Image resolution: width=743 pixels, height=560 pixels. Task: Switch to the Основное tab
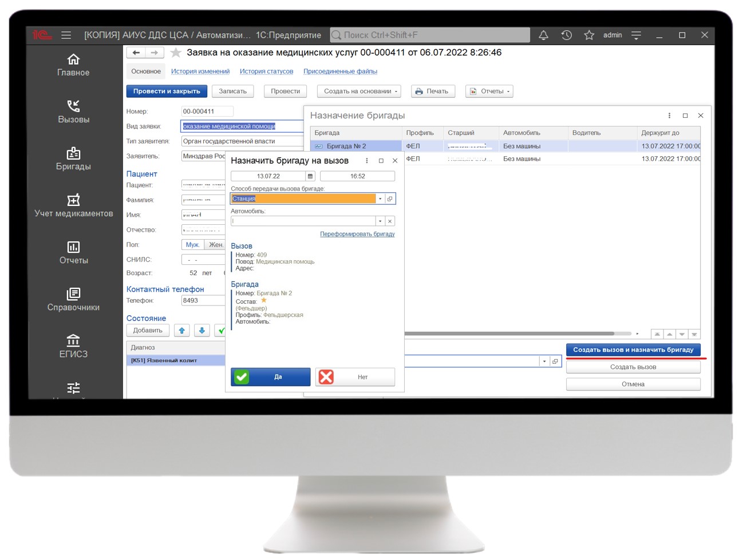tap(146, 72)
